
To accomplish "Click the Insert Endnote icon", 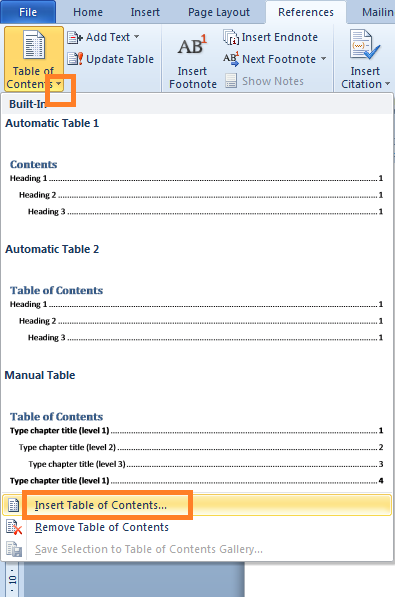I will [231, 37].
